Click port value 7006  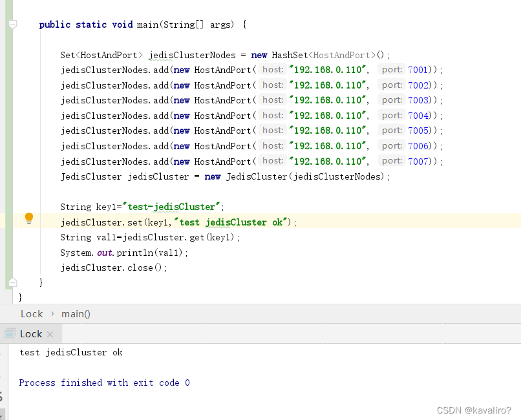(418, 146)
